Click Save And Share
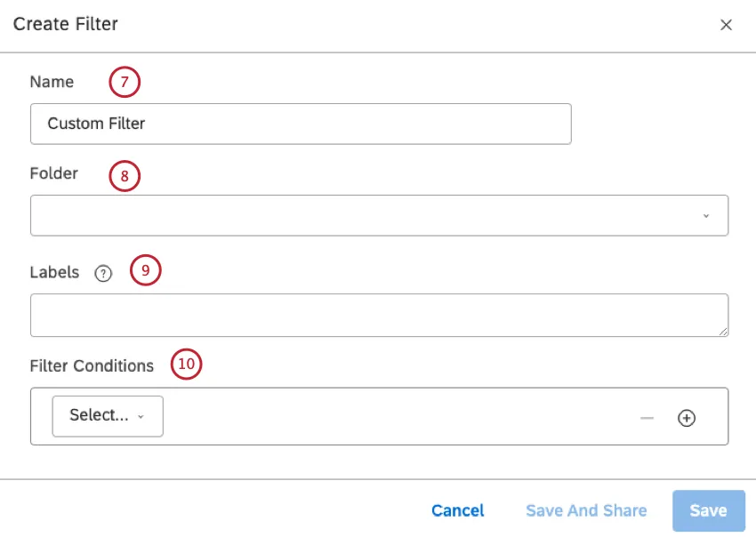This screenshot has width=756, height=537. [585, 510]
